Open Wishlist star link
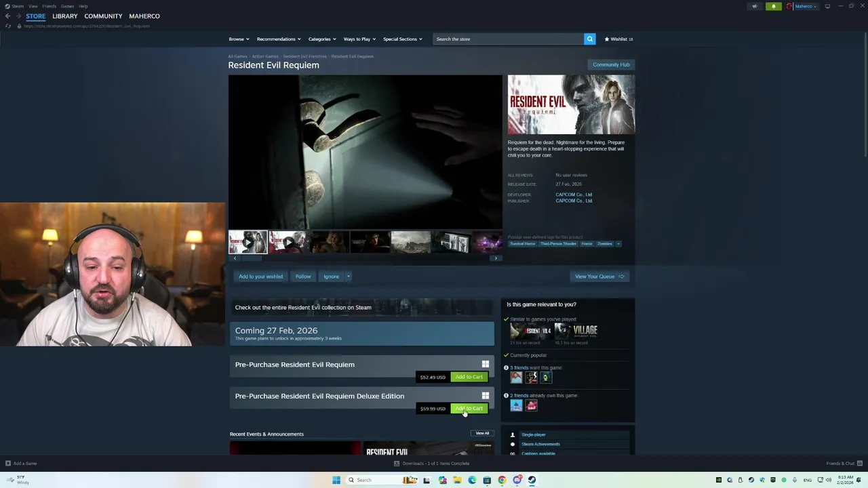 click(618, 39)
